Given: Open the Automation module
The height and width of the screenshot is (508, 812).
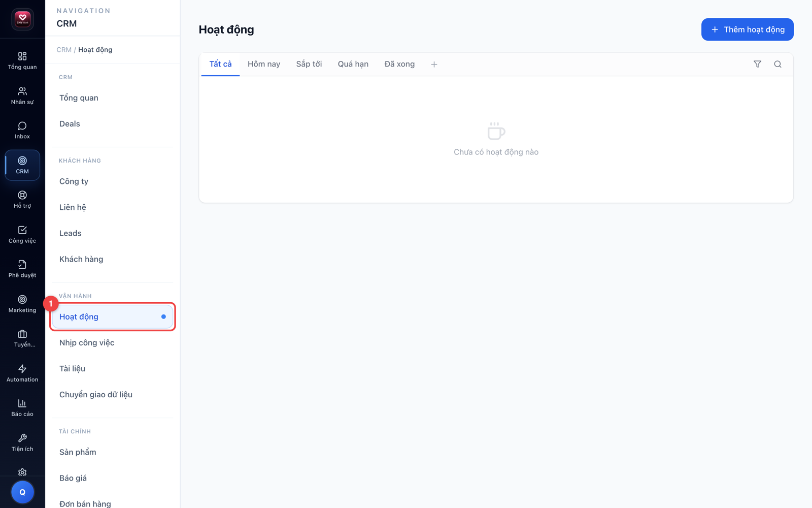Looking at the screenshot, I should point(22,373).
